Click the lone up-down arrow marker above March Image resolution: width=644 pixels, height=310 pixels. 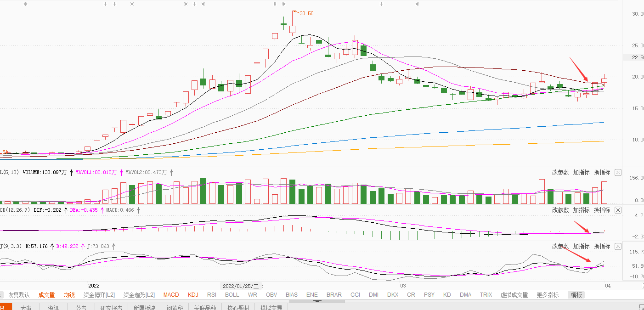[x=381, y=4]
